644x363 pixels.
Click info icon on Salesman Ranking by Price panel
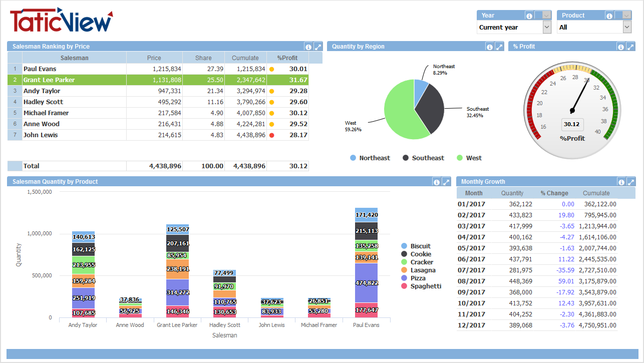(x=308, y=47)
